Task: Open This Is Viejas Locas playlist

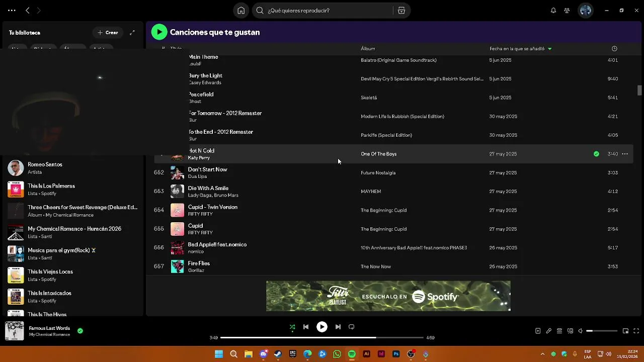Action: coord(73,276)
